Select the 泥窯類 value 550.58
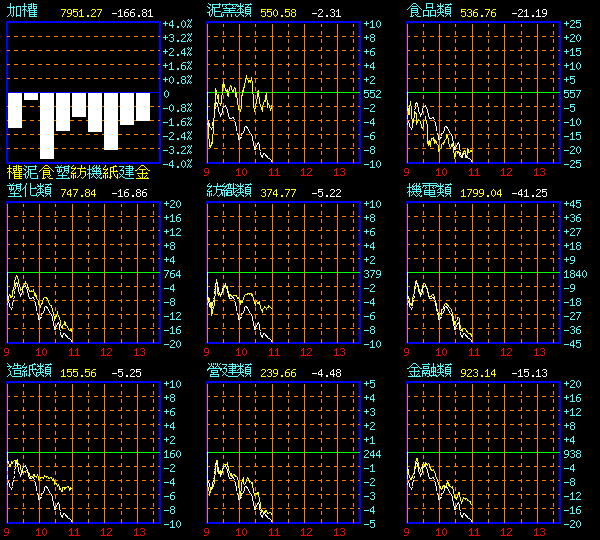This screenshot has width=600, height=540. pyautogui.click(x=278, y=13)
